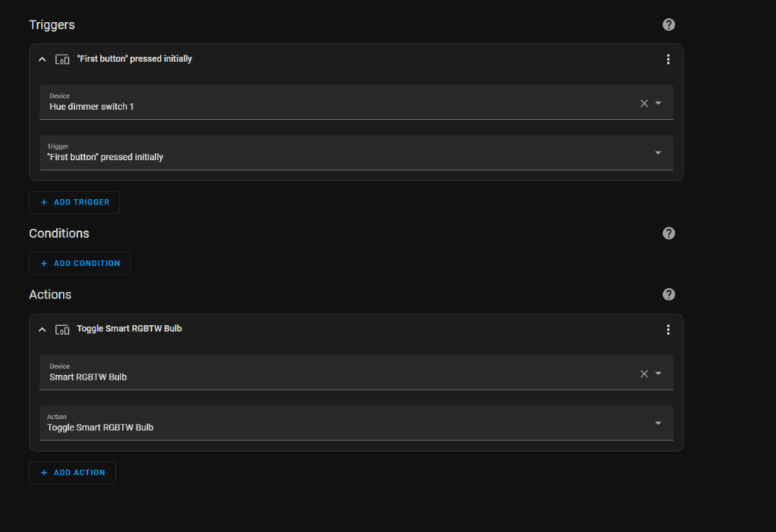Expand the Action type dropdown
The width and height of the screenshot is (776, 532).
point(658,424)
